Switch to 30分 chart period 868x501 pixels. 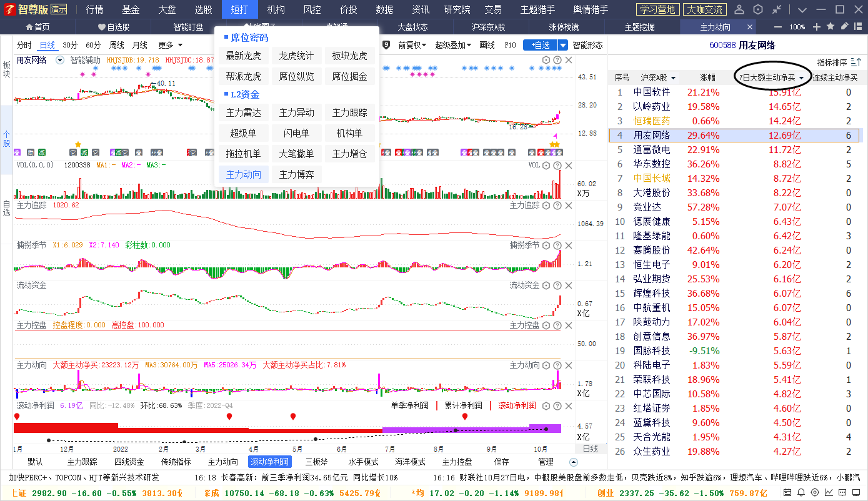pos(70,45)
